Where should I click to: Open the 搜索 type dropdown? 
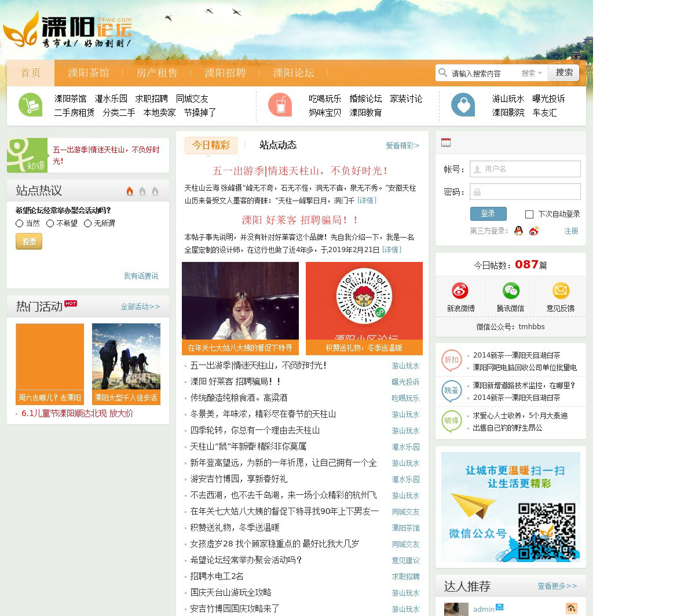pos(532,73)
